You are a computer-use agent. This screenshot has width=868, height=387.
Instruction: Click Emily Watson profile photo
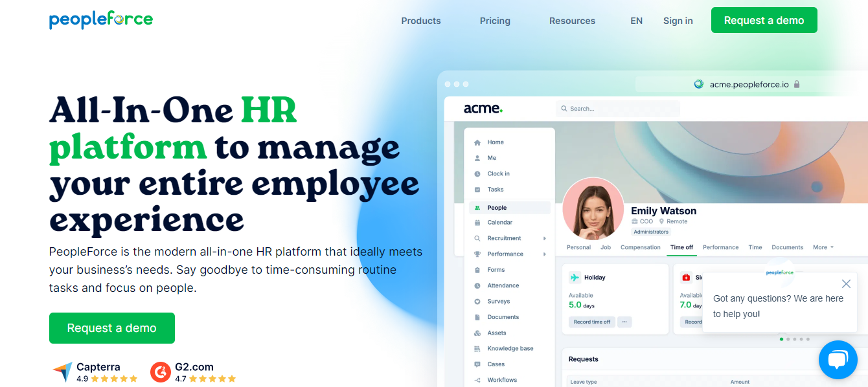click(x=593, y=209)
